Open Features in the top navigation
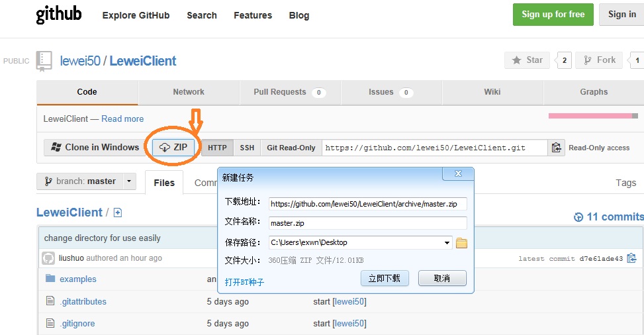 253,16
